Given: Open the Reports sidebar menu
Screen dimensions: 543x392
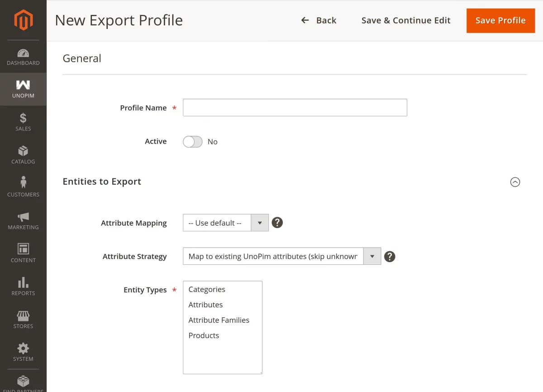Looking at the screenshot, I should point(23,287).
